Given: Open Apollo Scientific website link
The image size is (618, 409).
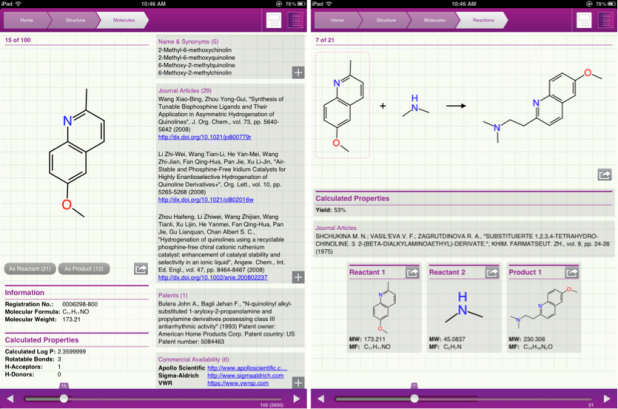Looking at the screenshot, I should [x=248, y=368].
